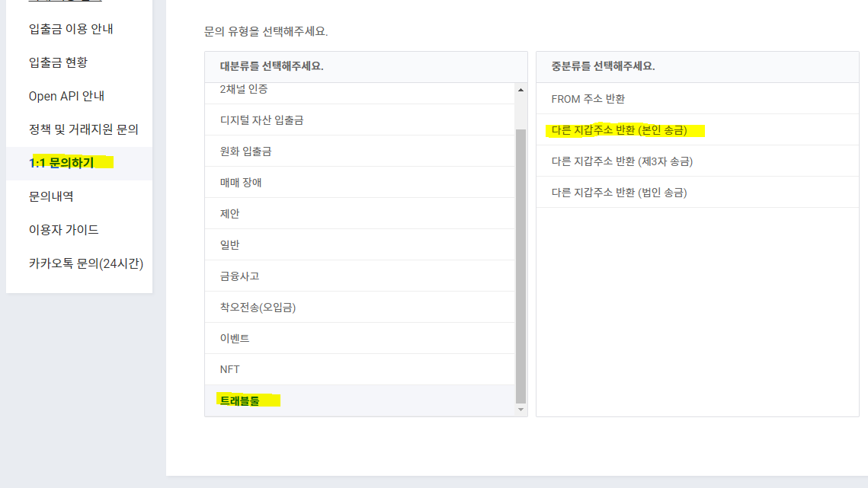Screen dimensions: 868x488
Task: Go to 정책 및 거래지원 문의
Action: (84, 129)
